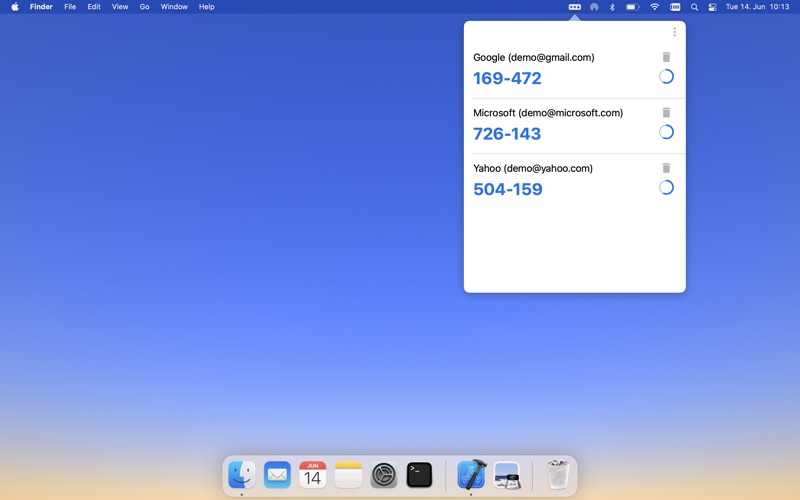Open the three-dot options menu
This screenshot has width=800, height=500.
(x=674, y=32)
